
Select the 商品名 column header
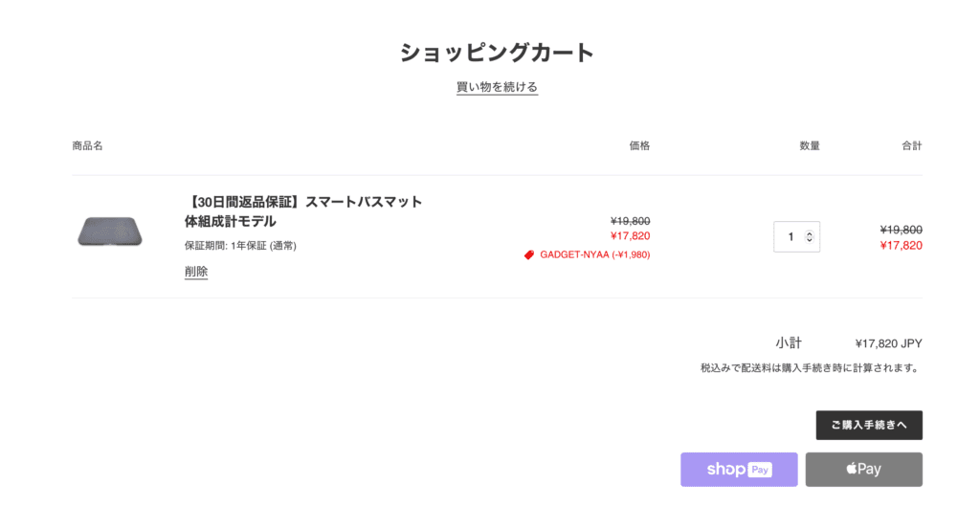click(87, 146)
